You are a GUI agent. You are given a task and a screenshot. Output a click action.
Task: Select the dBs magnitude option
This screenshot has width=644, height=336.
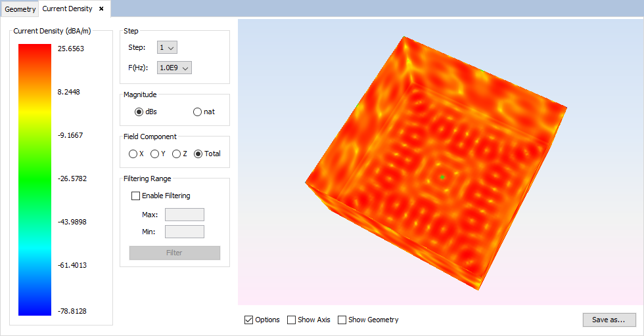click(x=139, y=112)
